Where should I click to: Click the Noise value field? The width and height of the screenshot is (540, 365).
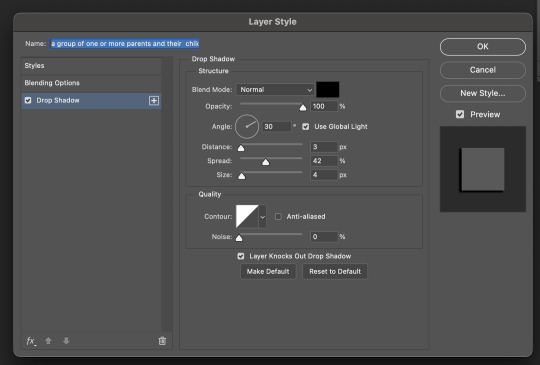click(x=324, y=237)
